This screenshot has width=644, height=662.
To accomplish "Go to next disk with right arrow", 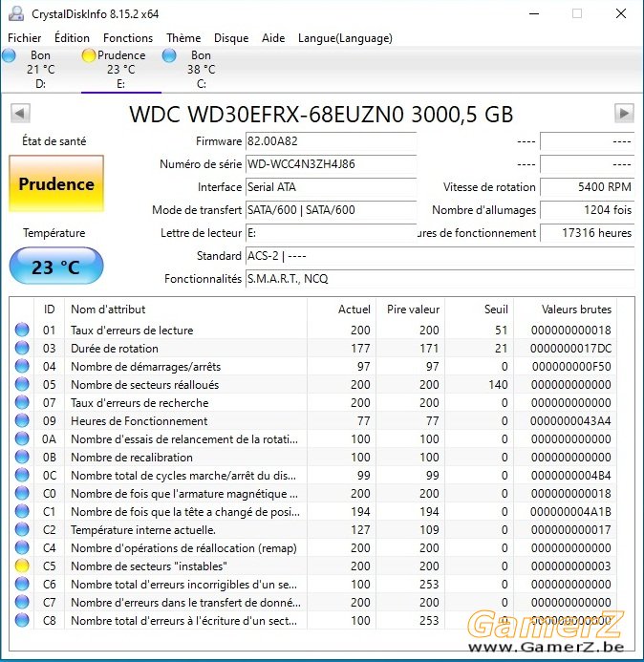I will point(624,113).
